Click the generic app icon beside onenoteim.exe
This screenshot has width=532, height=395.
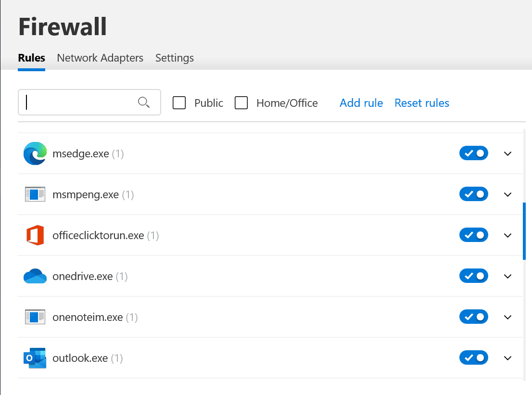[35, 317]
